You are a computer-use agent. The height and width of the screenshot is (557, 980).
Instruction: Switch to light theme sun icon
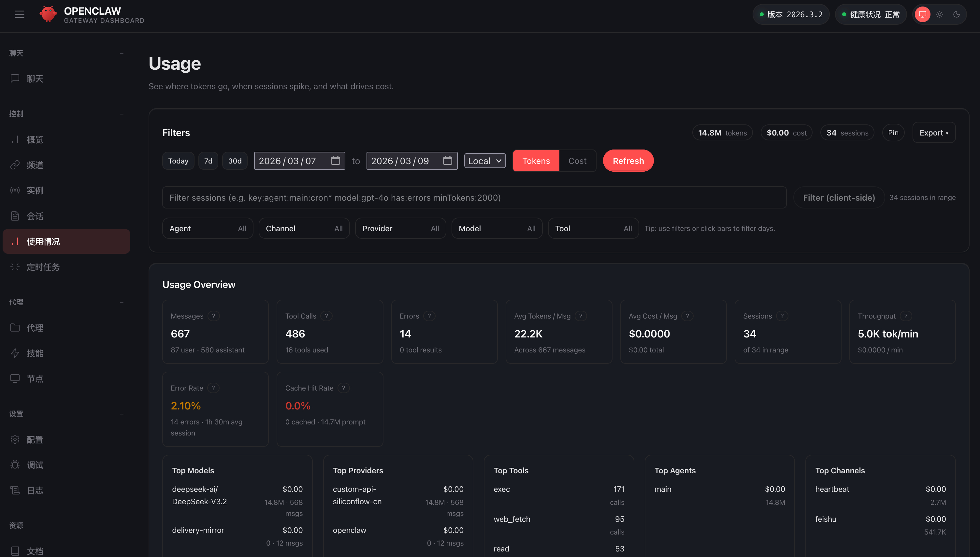(940, 15)
